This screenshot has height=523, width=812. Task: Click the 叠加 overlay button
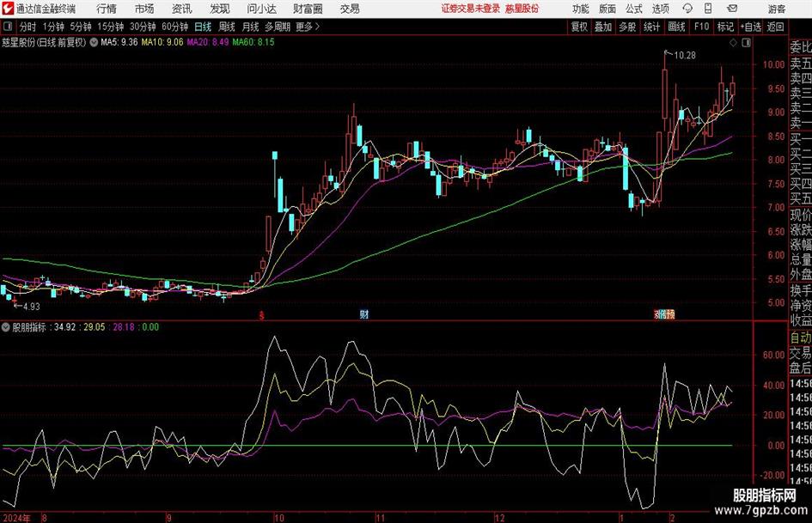(603, 27)
